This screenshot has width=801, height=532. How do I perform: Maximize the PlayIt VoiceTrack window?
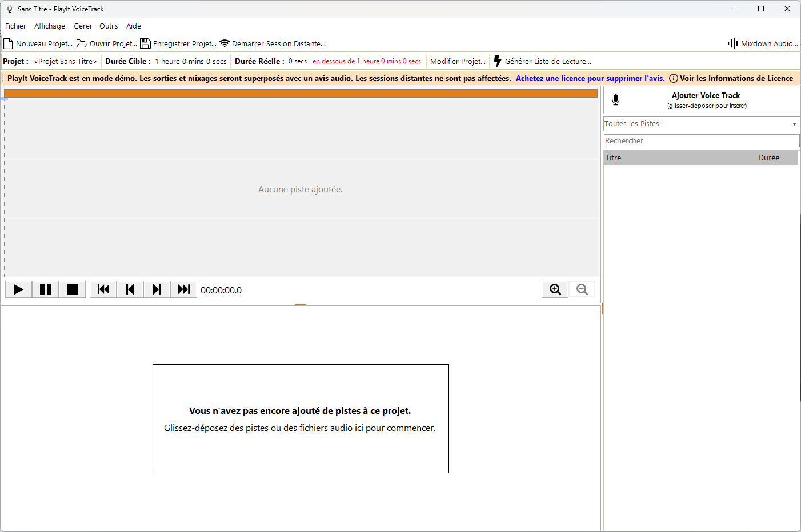[761, 9]
